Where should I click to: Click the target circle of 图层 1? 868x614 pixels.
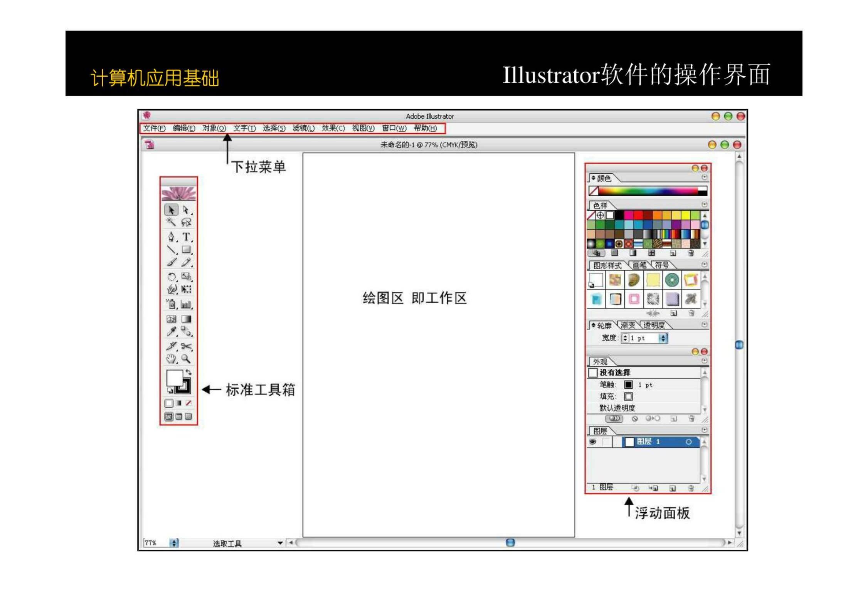pos(688,442)
